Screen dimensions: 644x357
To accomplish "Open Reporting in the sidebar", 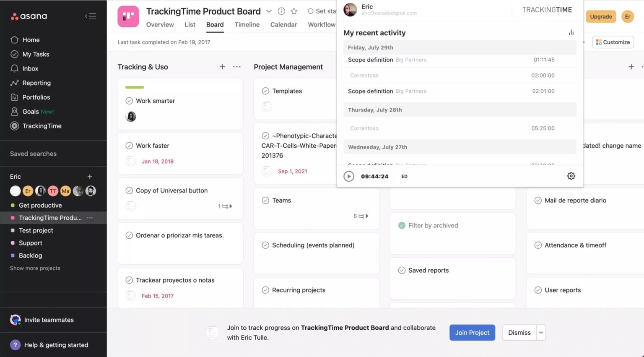I will [36, 83].
